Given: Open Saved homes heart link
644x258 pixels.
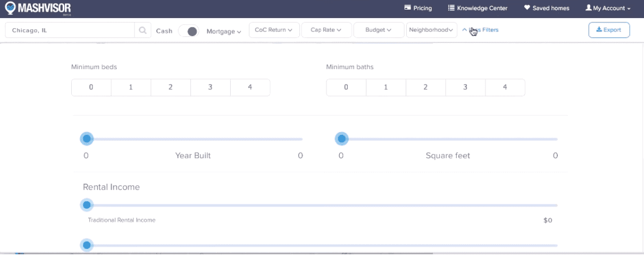Looking at the screenshot, I should pyautogui.click(x=546, y=8).
